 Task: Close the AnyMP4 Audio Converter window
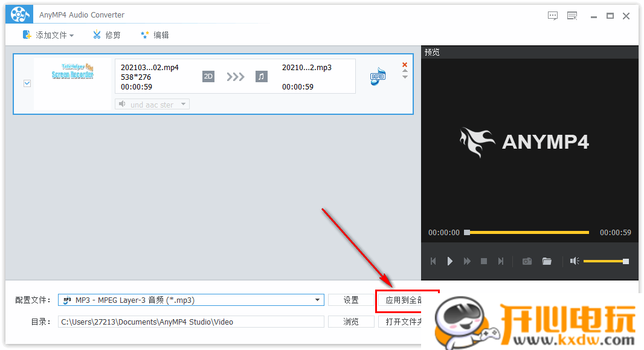(x=626, y=16)
